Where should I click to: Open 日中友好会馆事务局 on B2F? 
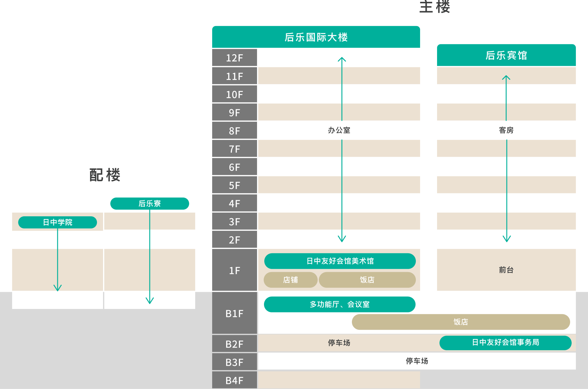pyautogui.click(x=506, y=343)
